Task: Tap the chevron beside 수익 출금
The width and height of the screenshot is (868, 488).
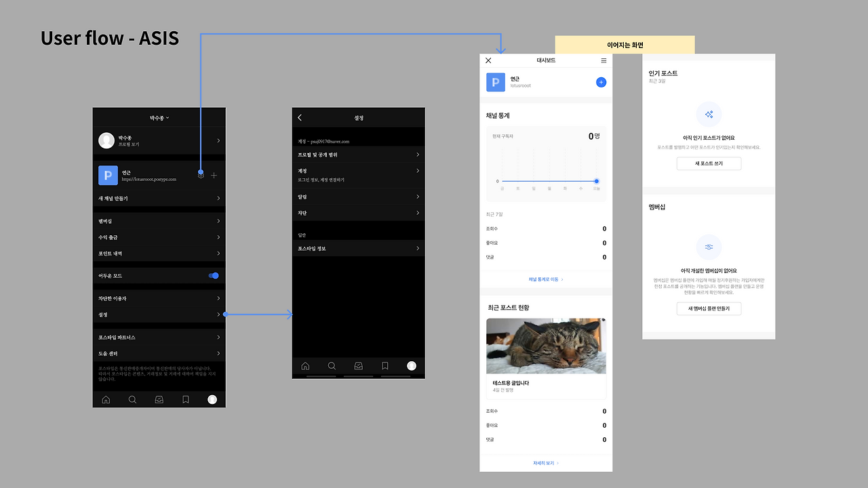Action: (x=218, y=237)
